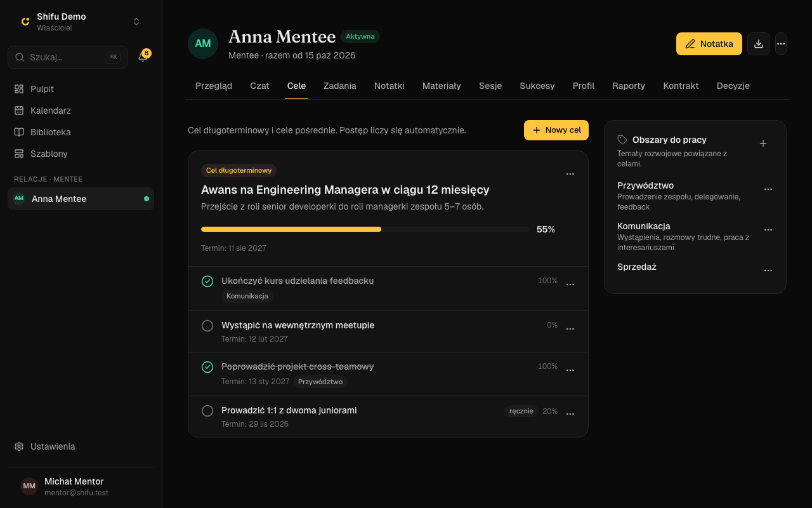Image resolution: width=812 pixels, height=508 pixels.
Task: Mark "Wystąpić na wewnętrznym meetupie" as done
Action: coord(207,326)
